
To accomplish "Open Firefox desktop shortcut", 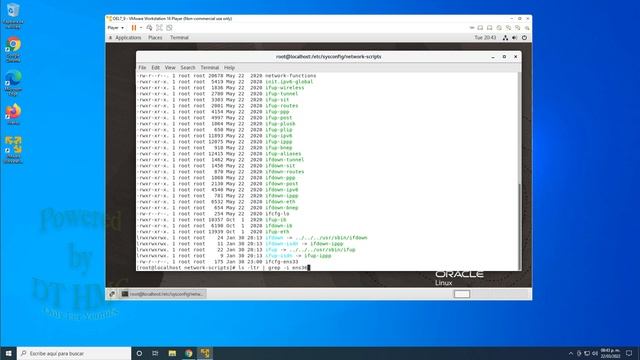I will pyautogui.click(x=13, y=114).
